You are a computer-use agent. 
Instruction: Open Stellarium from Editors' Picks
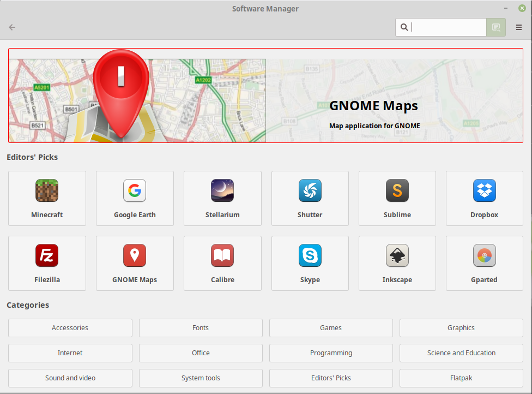[x=222, y=198]
